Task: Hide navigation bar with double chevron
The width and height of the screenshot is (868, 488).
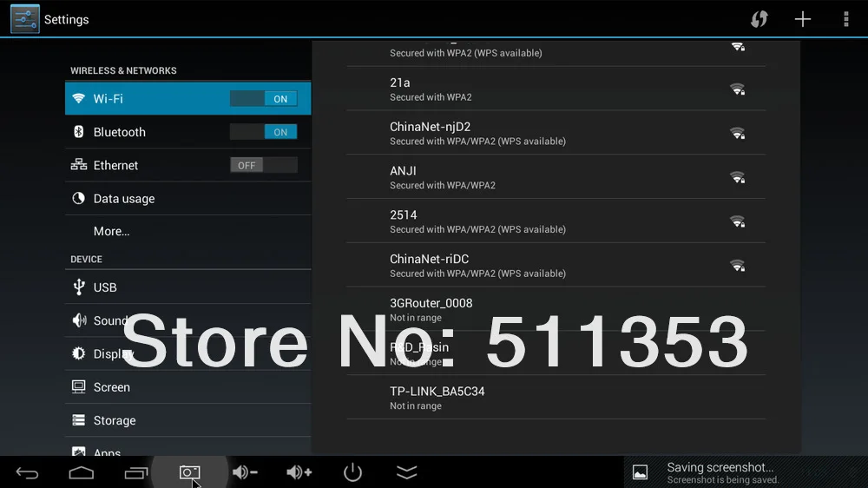Action: pyautogui.click(x=407, y=472)
